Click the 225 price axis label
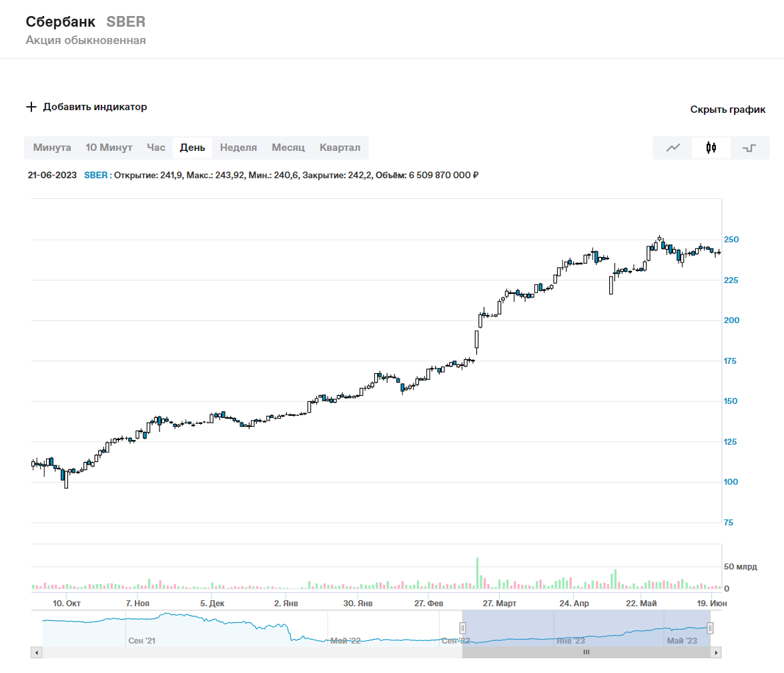 (731, 280)
